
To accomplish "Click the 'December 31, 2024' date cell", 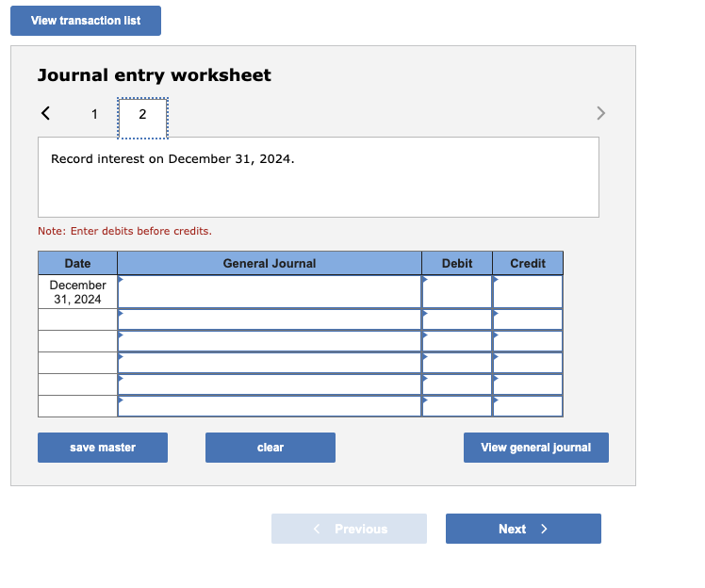I will click(x=78, y=292).
